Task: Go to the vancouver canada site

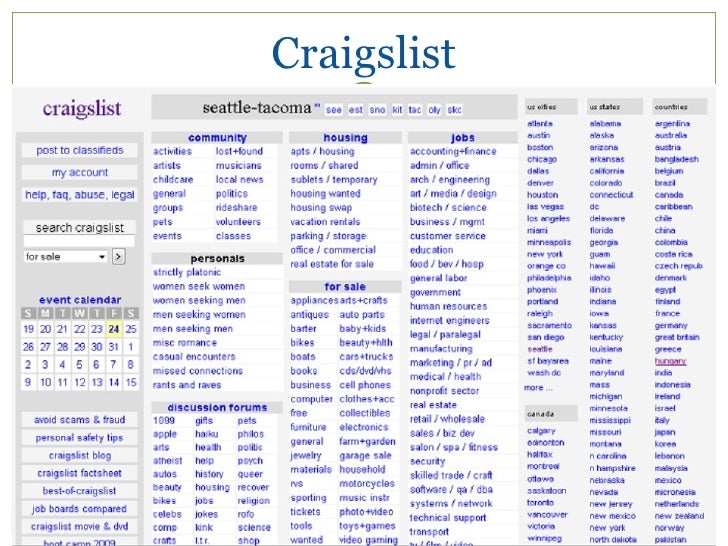Action: click(547, 514)
